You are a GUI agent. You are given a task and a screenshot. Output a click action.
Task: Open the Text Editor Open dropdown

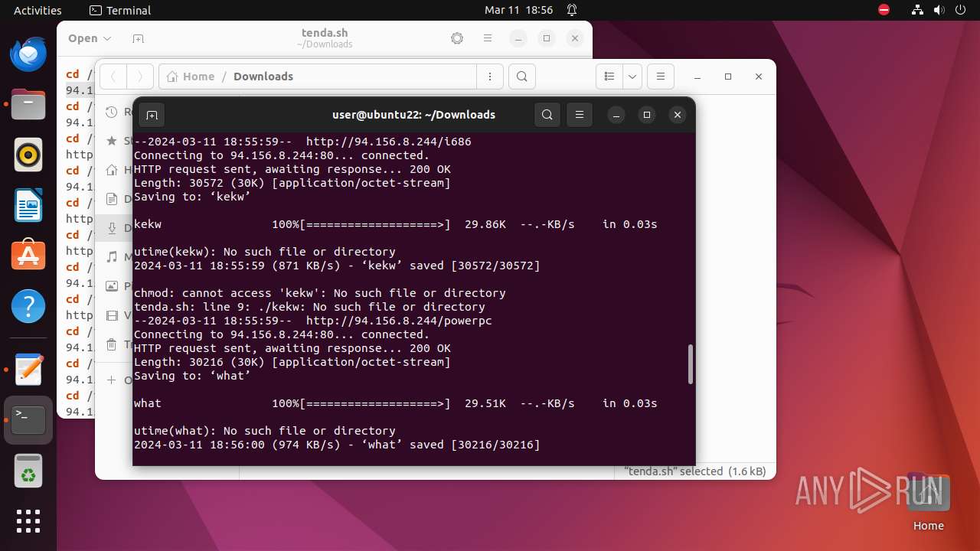tap(90, 38)
